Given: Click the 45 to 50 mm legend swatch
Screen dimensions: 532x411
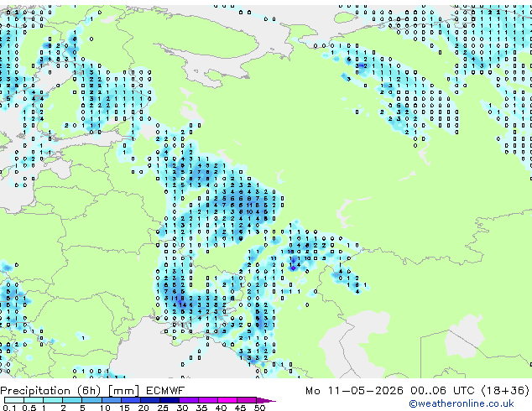Looking at the screenshot, I should (247, 400).
